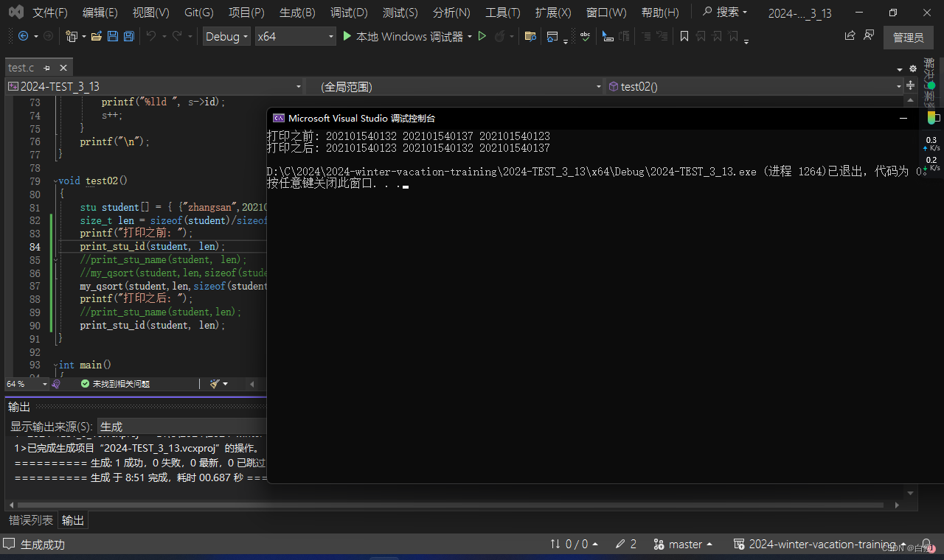The width and height of the screenshot is (944, 560).
Task: Click the Find in Files folder icon
Action: click(530, 36)
